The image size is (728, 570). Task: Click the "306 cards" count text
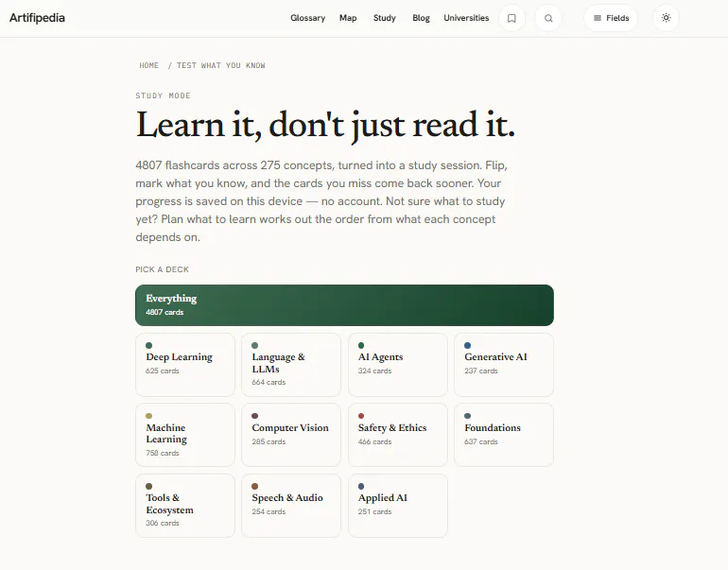coord(162,523)
